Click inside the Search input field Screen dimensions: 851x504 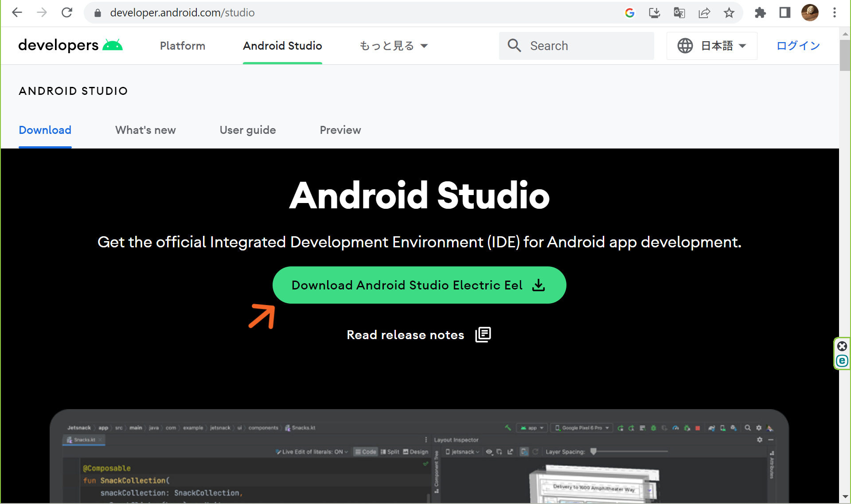pyautogui.click(x=576, y=45)
